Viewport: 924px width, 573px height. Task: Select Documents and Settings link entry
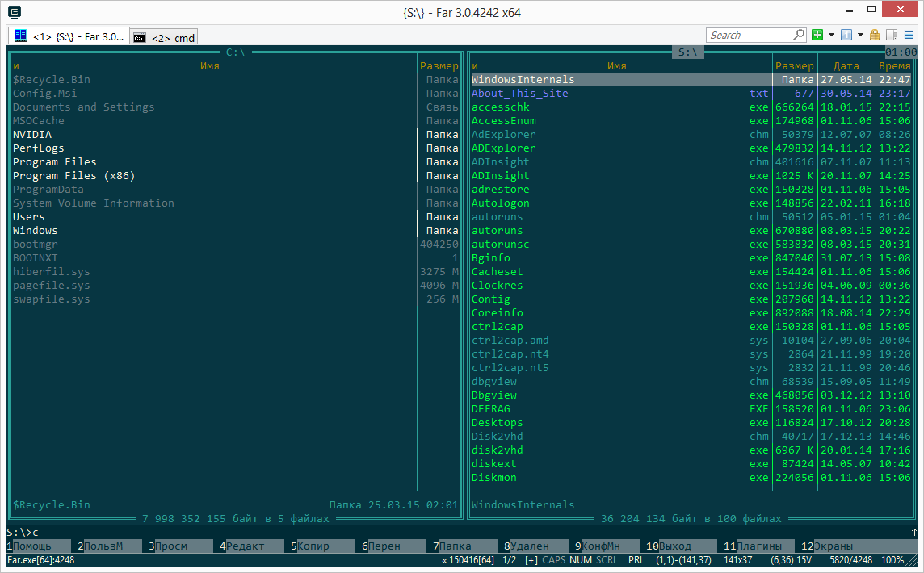tap(235, 107)
